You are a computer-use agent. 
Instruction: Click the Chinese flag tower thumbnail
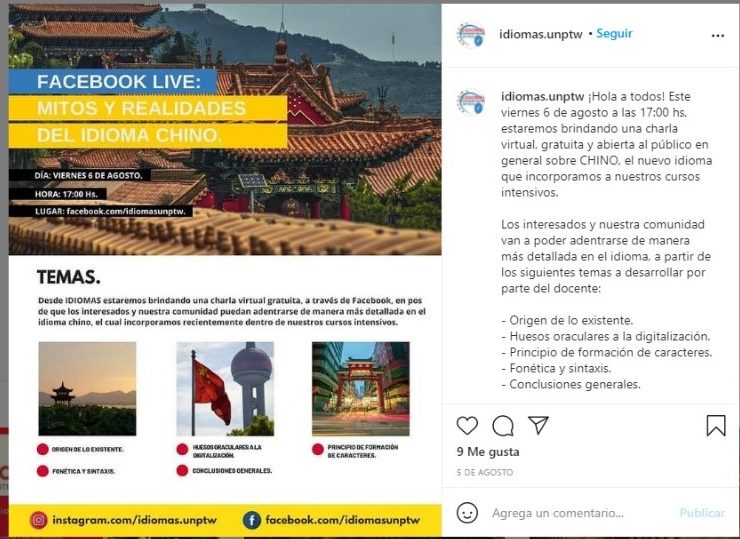click(225, 388)
